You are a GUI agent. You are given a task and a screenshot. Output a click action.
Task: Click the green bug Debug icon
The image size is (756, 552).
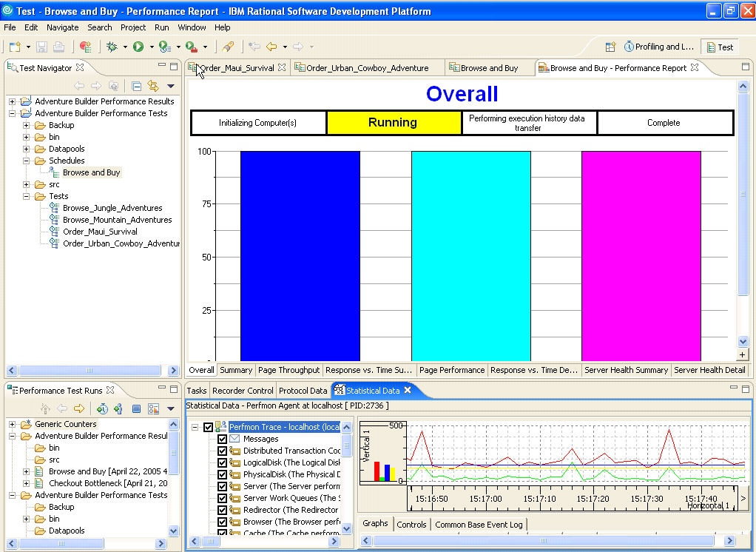(x=112, y=47)
